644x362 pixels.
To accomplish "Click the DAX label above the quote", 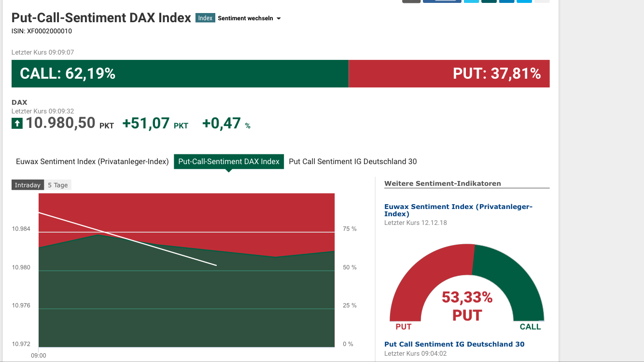I will (19, 102).
